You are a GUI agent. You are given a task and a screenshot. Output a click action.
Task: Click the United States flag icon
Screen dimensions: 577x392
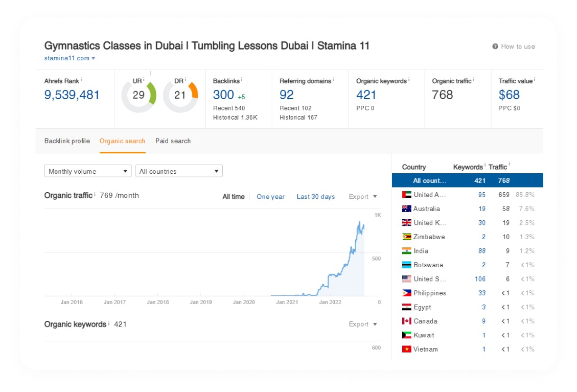pyautogui.click(x=407, y=279)
